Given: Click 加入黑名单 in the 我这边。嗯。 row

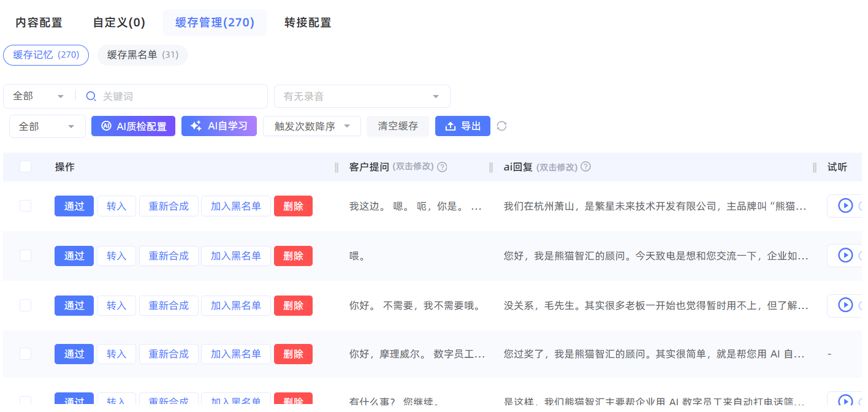Looking at the screenshot, I should [x=236, y=206].
